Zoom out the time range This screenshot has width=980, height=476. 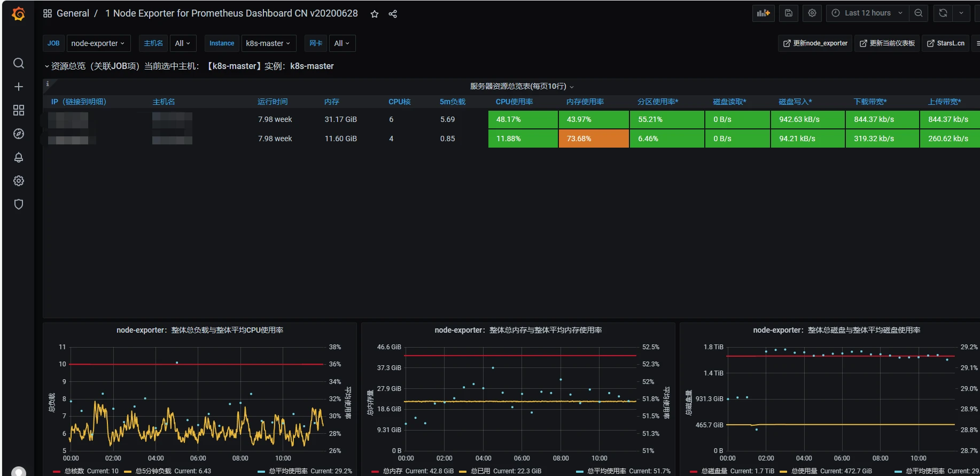(919, 13)
